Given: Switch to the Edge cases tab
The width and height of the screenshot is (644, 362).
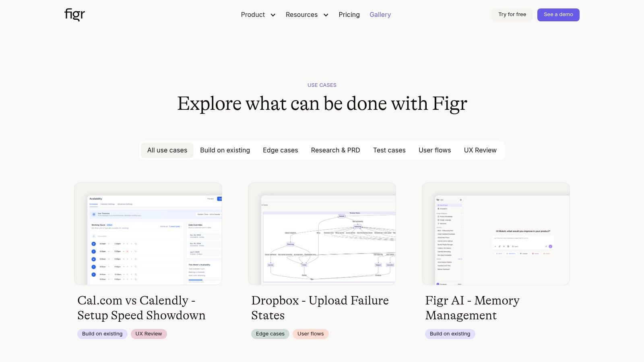Looking at the screenshot, I should (281, 150).
